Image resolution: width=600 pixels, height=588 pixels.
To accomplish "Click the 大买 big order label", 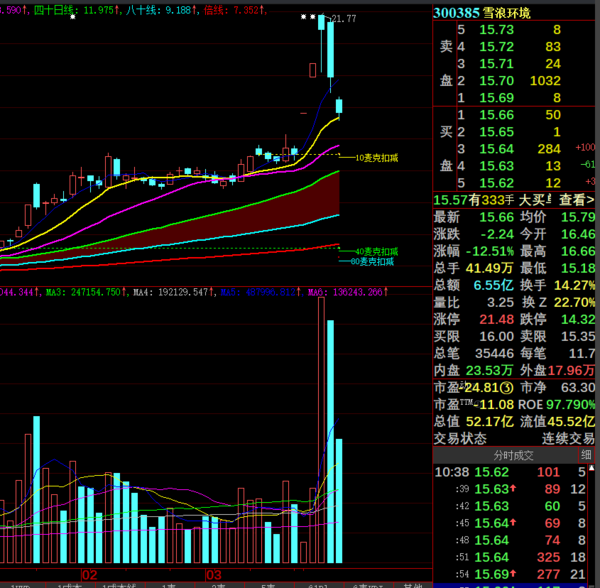I will [534, 199].
